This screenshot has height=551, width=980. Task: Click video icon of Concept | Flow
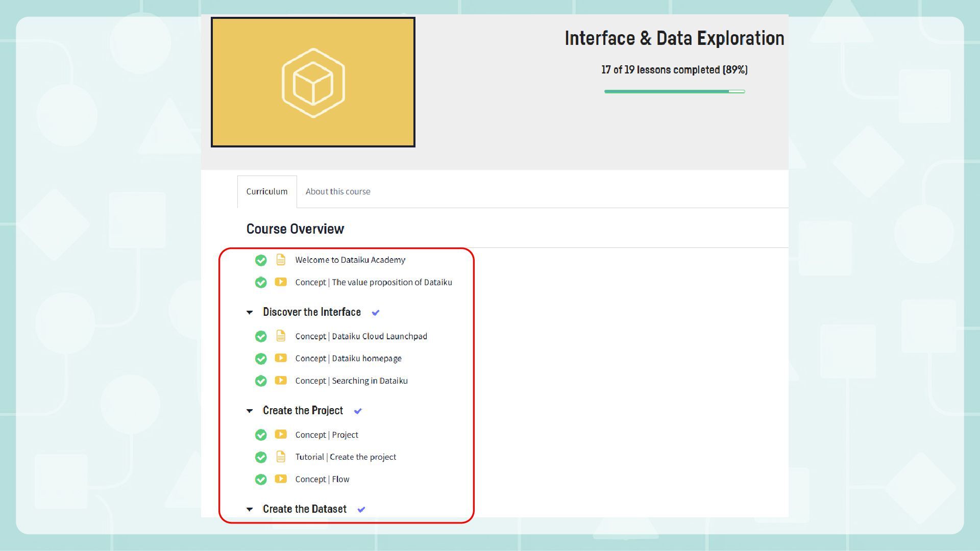281,479
